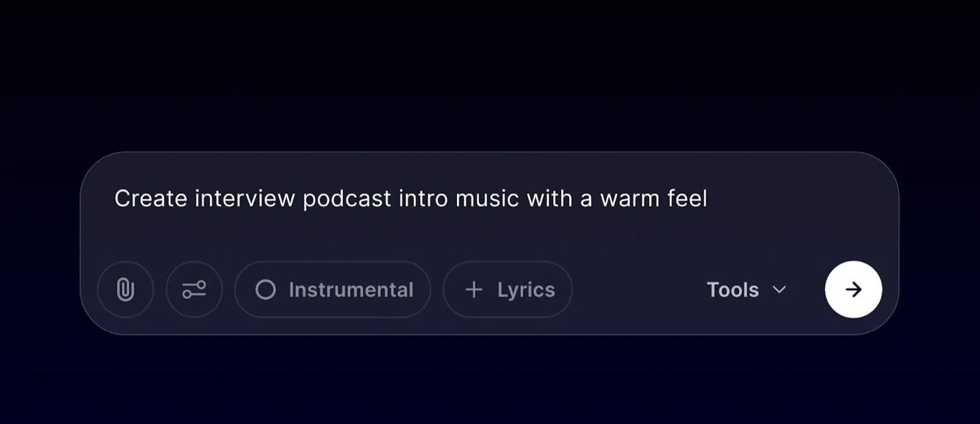Click the plus icon beside Lyrics
Screen dimensions: 980x424
pos(473,290)
